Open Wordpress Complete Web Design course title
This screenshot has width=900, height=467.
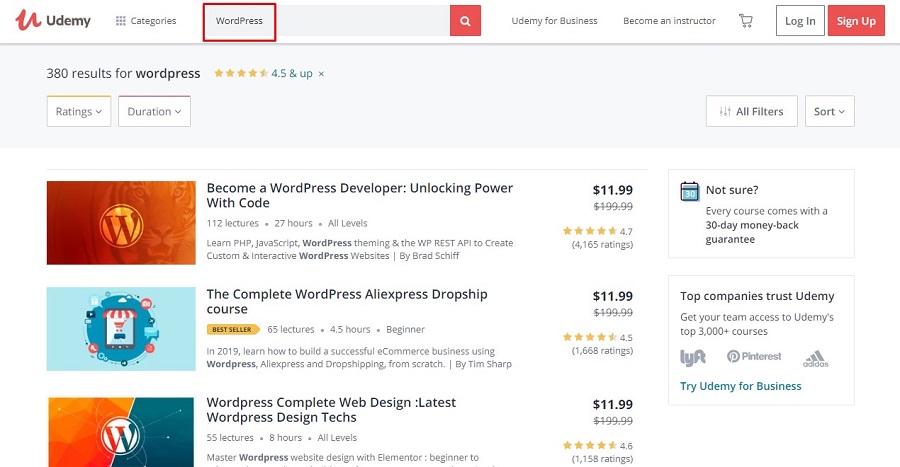[x=331, y=410]
